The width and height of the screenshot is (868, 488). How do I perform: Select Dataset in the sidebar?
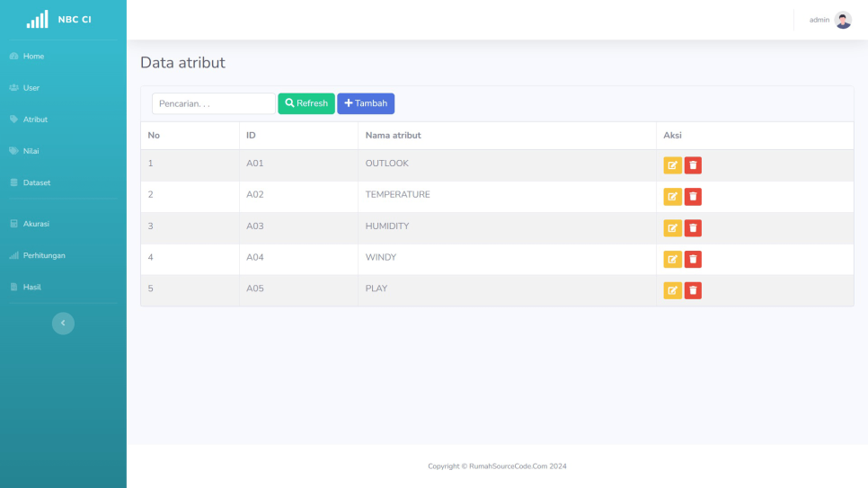pyautogui.click(x=36, y=182)
